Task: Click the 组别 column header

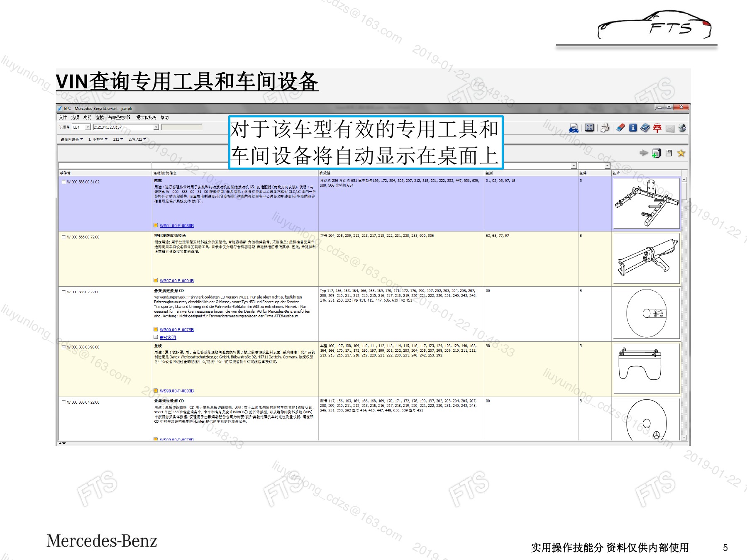Action: click(x=531, y=173)
